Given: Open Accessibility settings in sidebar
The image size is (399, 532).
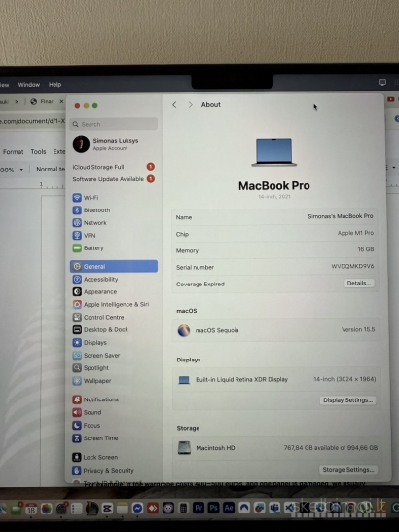Looking at the screenshot, I should (95, 279).
